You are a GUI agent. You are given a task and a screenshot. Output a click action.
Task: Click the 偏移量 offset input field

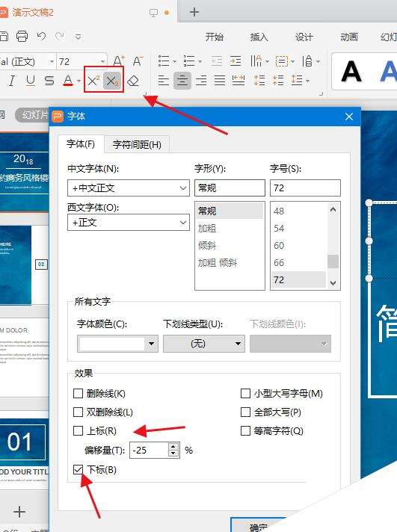149,451
